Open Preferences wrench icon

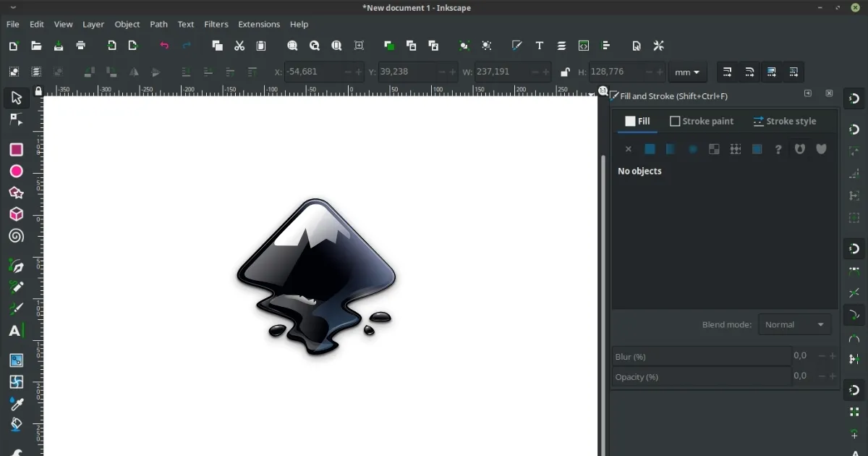[x=659, y=46]
